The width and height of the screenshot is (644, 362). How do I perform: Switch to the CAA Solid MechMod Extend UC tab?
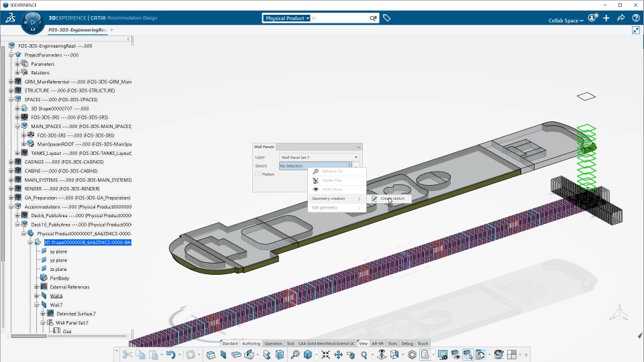click(x=326, y=343)
